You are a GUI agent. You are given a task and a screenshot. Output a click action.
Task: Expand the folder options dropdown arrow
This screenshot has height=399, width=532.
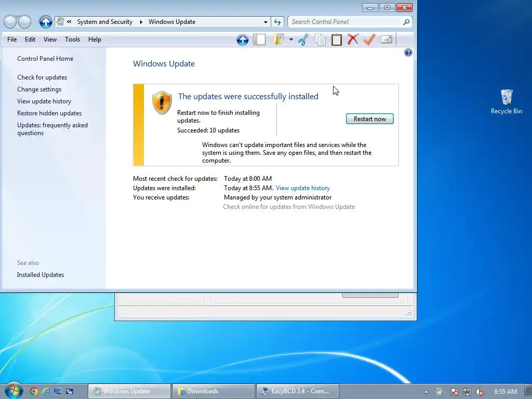[x=291, y=39]
